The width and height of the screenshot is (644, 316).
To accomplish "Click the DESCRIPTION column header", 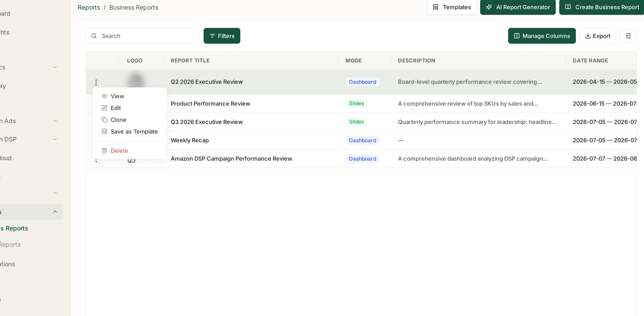I will coord(417,61).
